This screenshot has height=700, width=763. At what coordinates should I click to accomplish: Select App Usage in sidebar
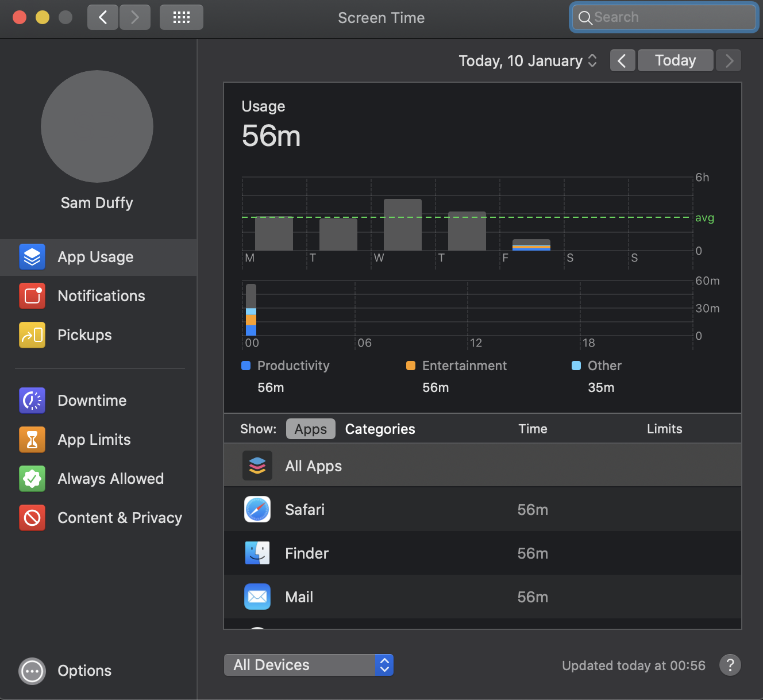pos(98,257)
